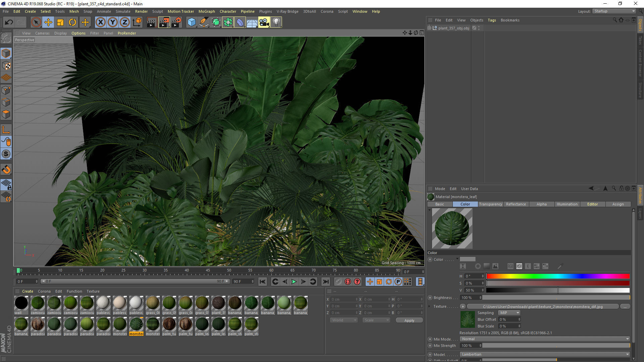The image size is (644, 362).
Task: Switch to Polygons mode
Action: 6,114
